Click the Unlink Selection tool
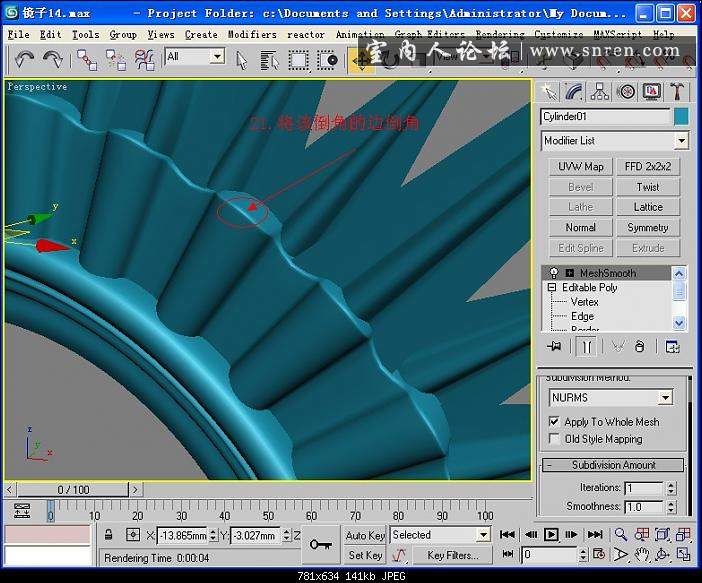 pos(116,60)
